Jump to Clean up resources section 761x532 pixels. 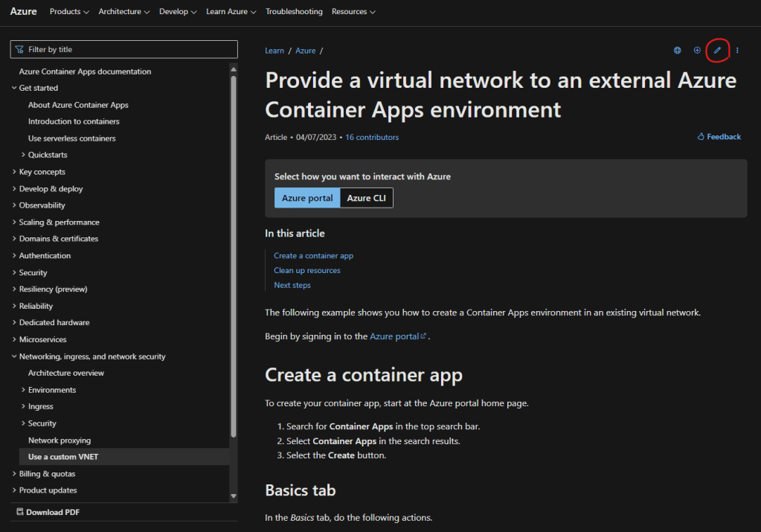click(x=306, y=271)
